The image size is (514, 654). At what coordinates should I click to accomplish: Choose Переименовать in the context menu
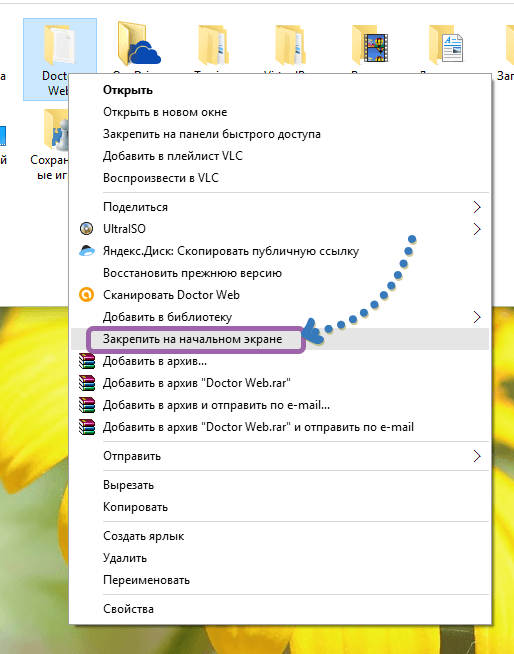click(146, 580)
